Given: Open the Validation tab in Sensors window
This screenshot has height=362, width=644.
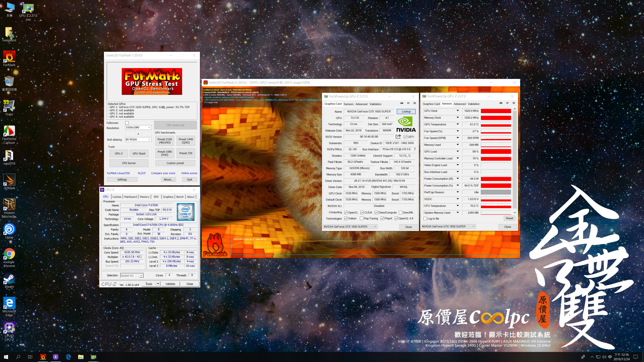Looking at the screenshot, I should pyautogui.click(x=473, y=104).
